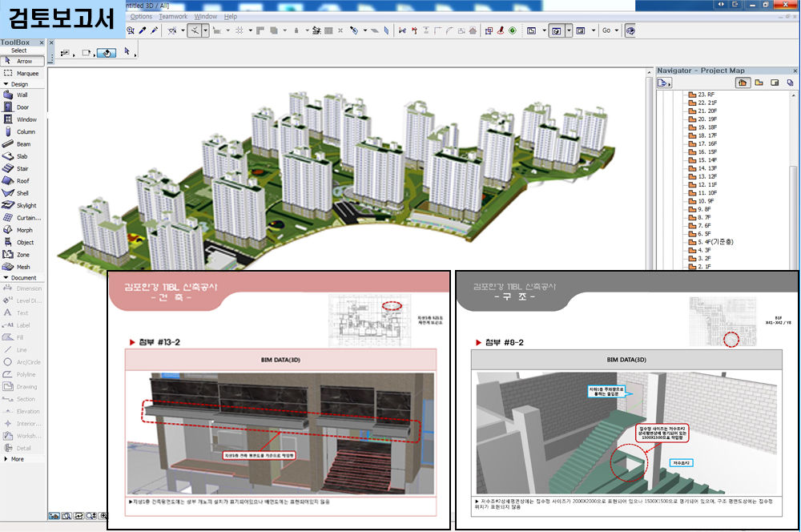Switch Navigator to View Map
The height and width of the screenshot is (532, 801).
[x=759, y=83]
